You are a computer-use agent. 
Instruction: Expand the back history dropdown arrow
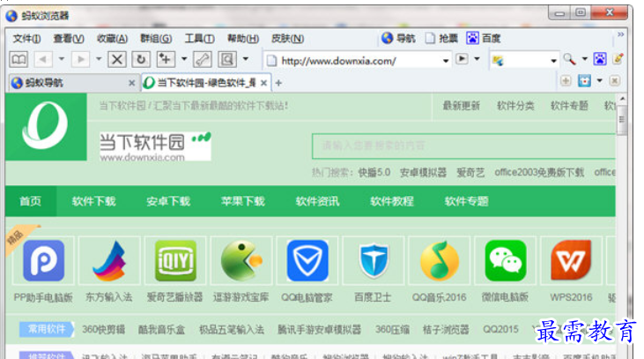pos(62,59)
